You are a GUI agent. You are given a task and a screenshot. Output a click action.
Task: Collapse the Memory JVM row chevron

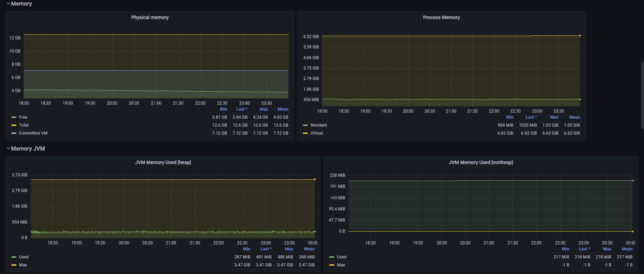point(8,148)
